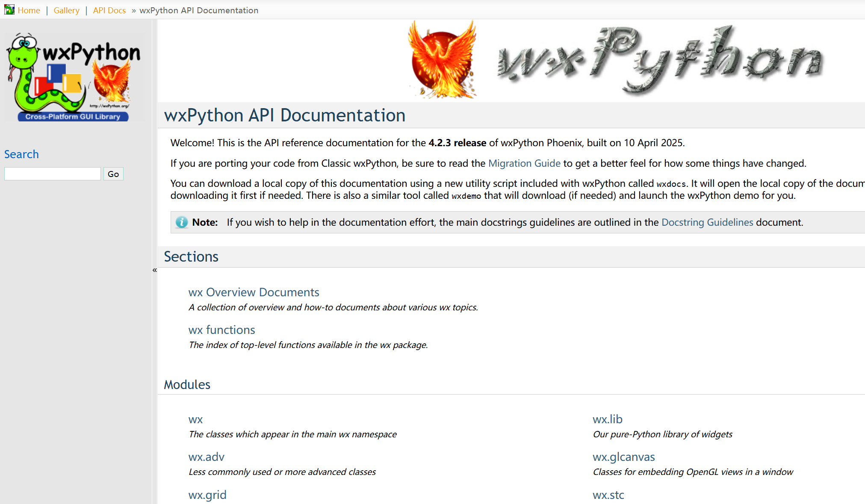This screenshot has height=504, width=865.
Task: Click the 'wxdocs' monospace script name
Action: point(671,184)
